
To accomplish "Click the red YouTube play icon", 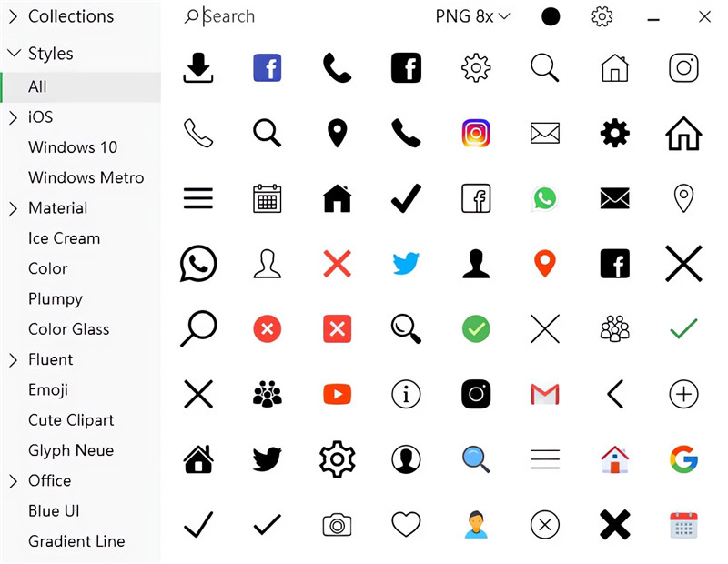I will point(337,394).
